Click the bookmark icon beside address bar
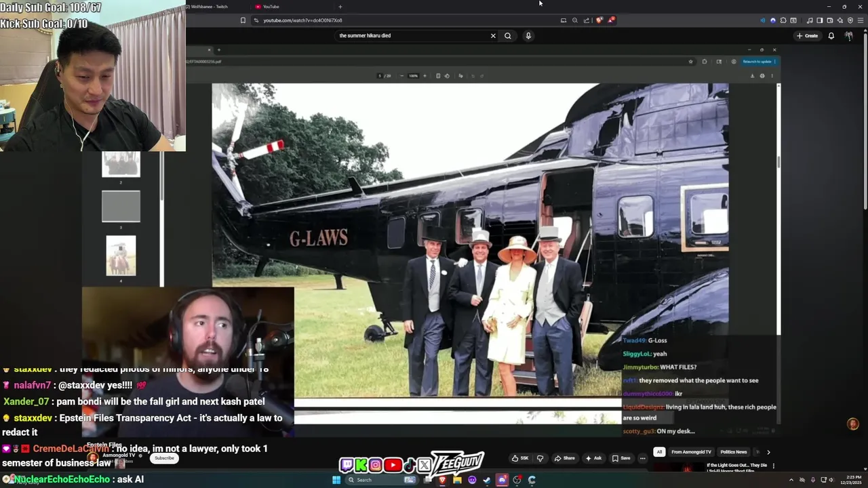The height and width of the screenshot is (488, 868). click(243, 20)
